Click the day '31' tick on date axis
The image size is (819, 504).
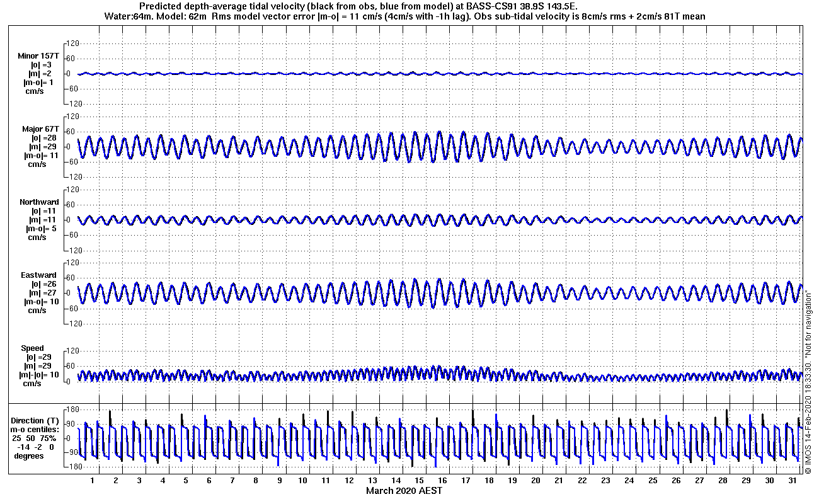(x=792, y=481)
